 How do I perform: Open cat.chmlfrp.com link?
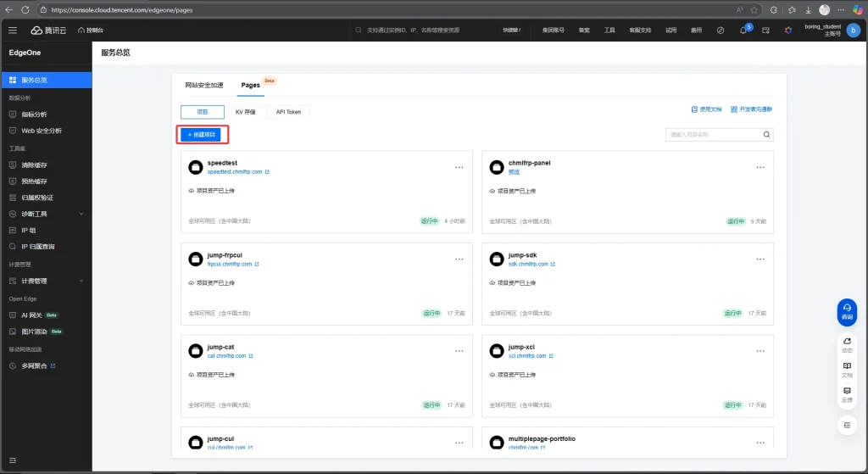230,356
